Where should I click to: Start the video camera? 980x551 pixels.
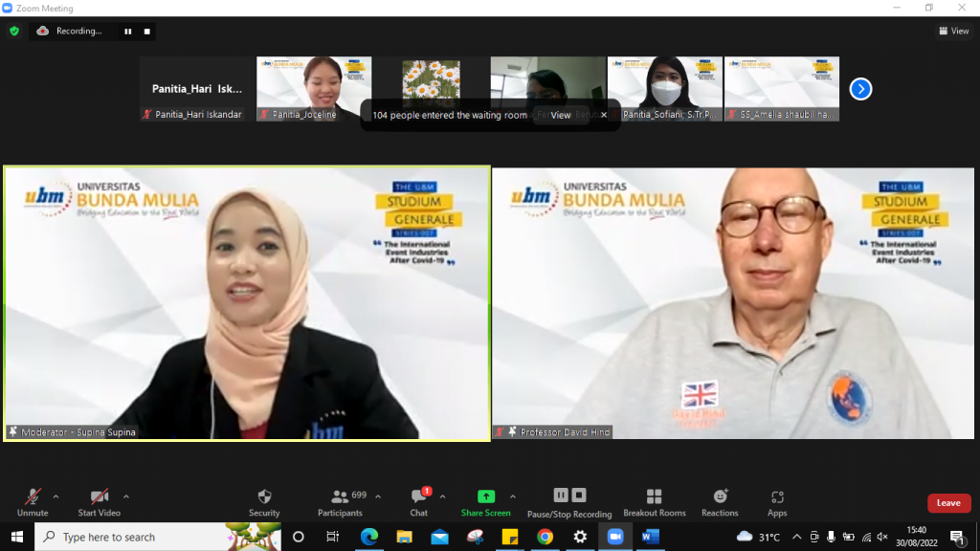pos(99,502)
